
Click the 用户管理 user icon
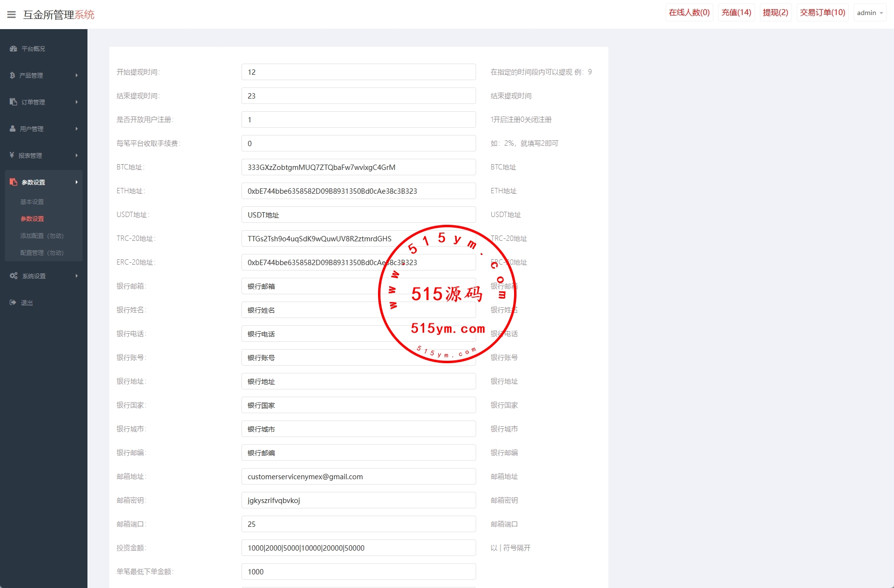click(x=13, y=129)
